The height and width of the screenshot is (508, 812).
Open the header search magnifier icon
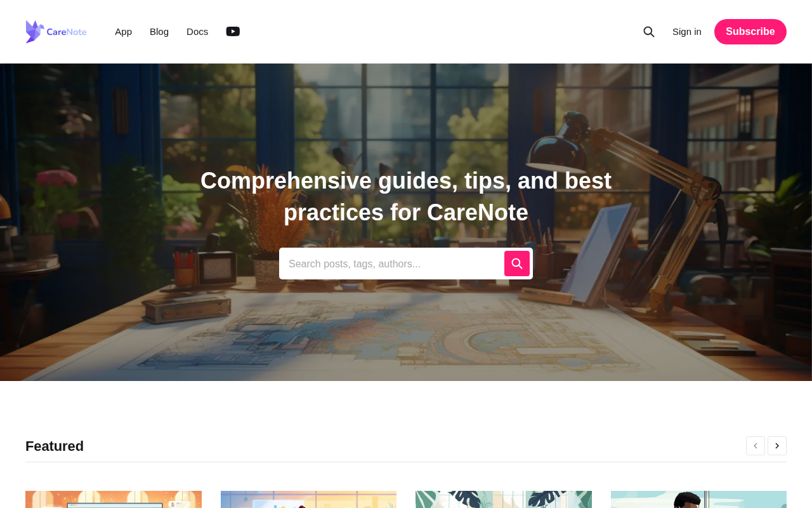coord(649,32)
